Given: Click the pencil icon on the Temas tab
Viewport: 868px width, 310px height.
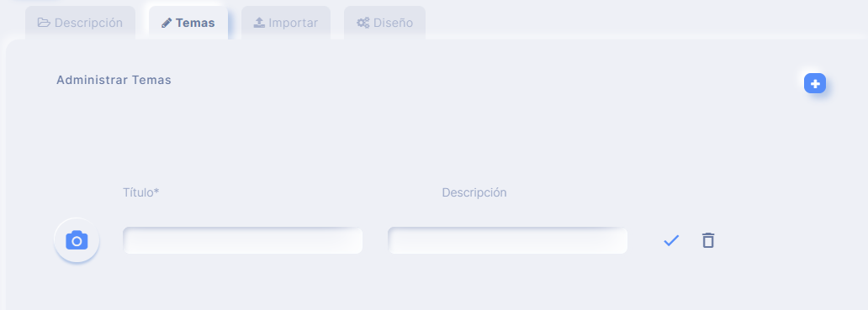Looking at the screenshot, I should coord(166,24).
